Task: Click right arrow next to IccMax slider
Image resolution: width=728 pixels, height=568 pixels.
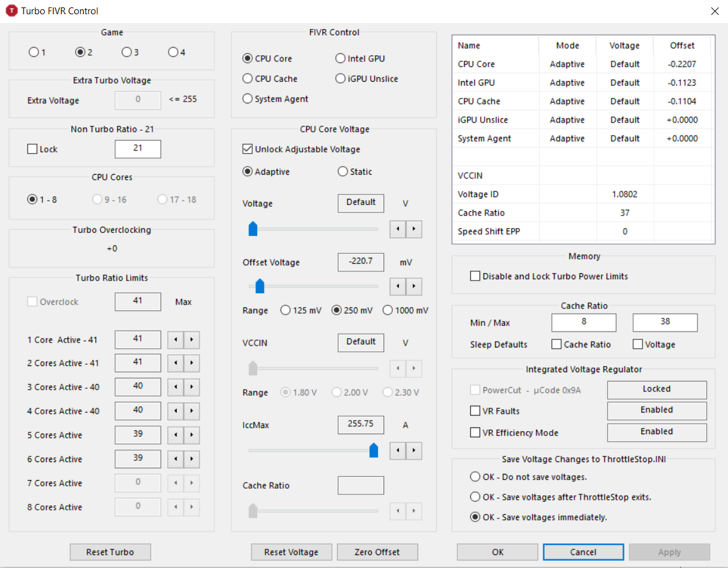Action: tap(413, 450)
